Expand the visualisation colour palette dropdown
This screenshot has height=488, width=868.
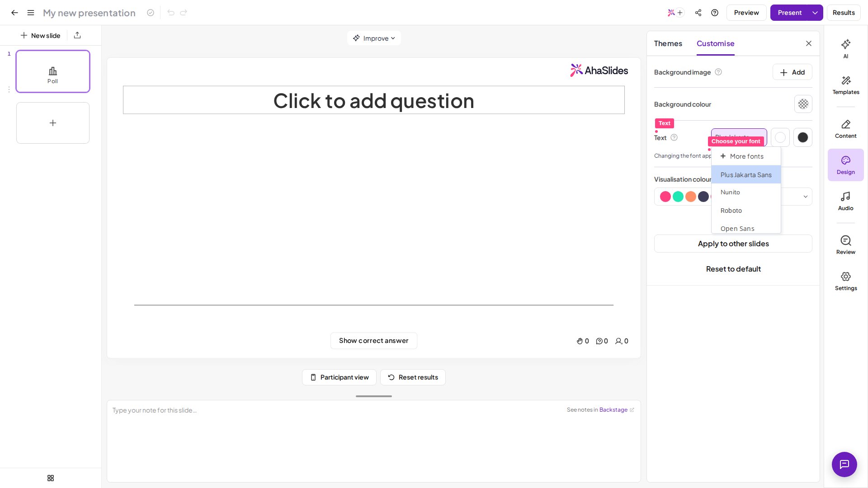pos(805,197)
